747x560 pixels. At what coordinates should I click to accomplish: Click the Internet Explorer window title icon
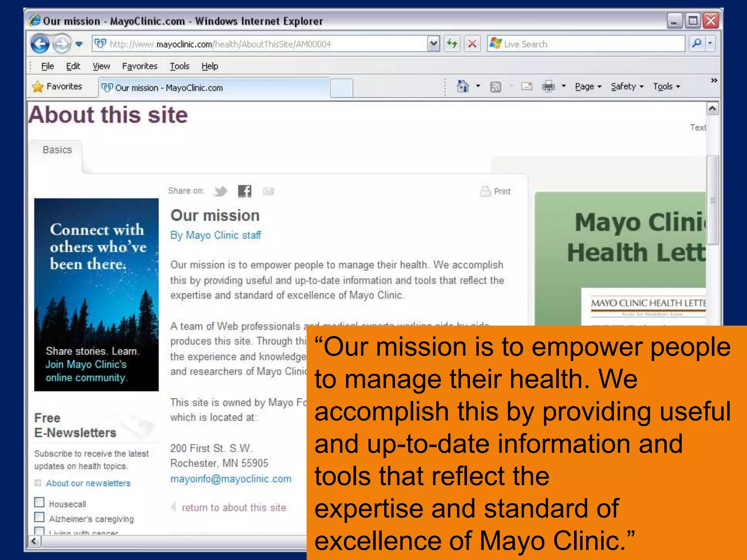pos(35,20)
